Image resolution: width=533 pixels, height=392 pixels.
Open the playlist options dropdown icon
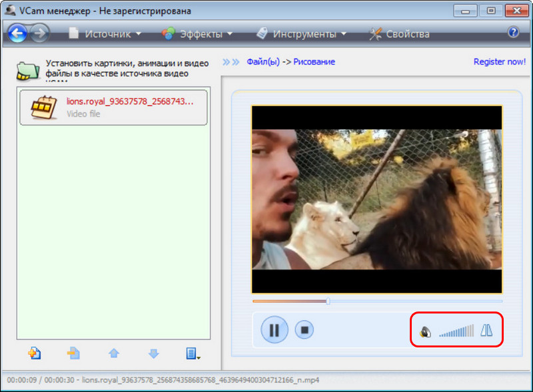pyautogui.click(x=193, y=353)
